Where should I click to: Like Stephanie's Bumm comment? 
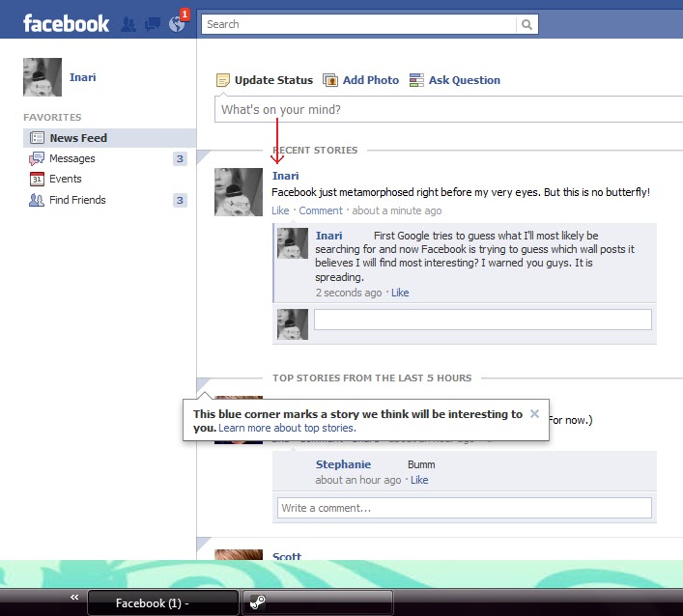click(x=419, y=480)
